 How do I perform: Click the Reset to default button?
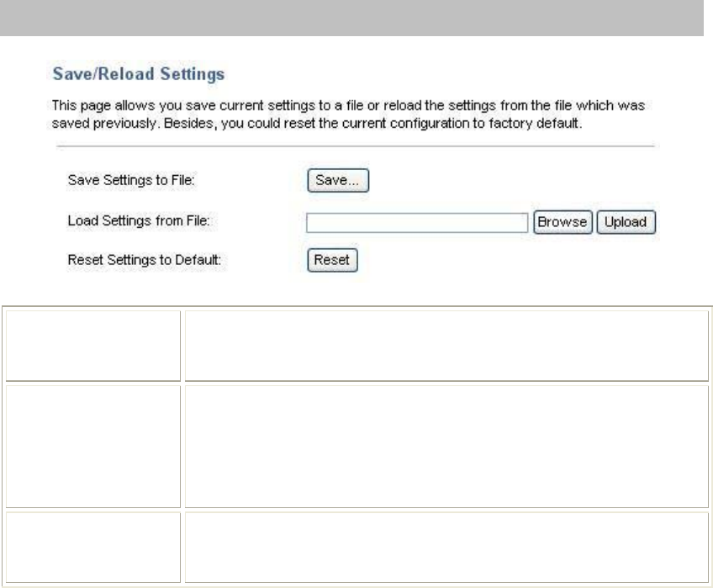[x=332, y=260]
